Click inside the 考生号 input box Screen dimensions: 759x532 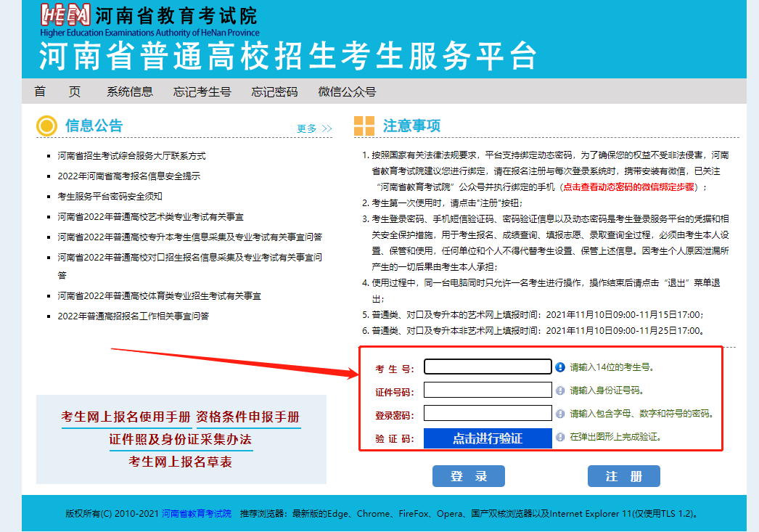click(x=488, y=367)
